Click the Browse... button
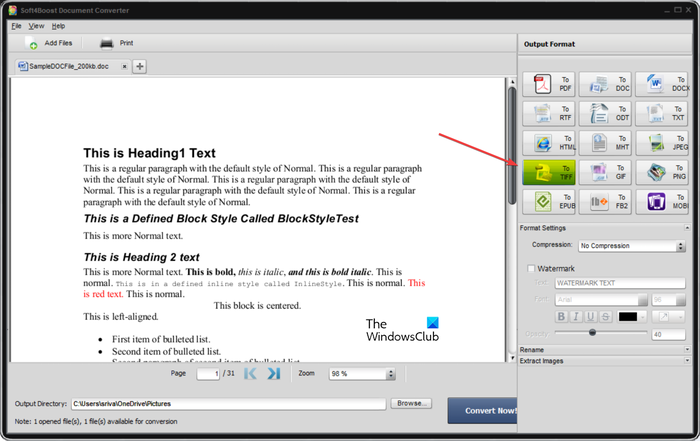700x441 pixels. 411,404
